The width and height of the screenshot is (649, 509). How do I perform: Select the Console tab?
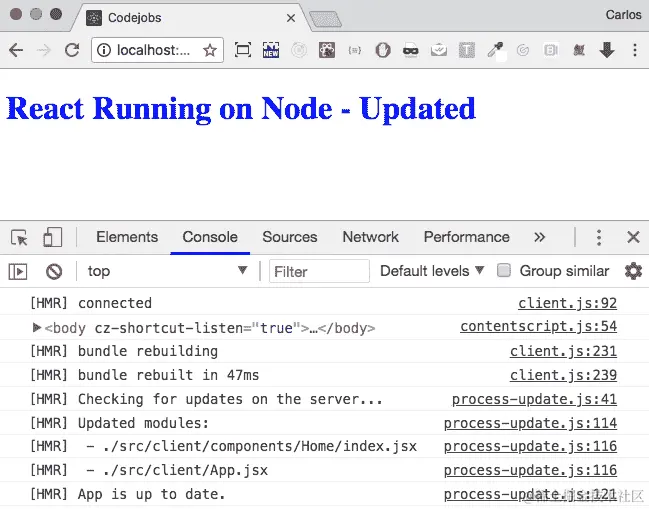click(210, 237)
